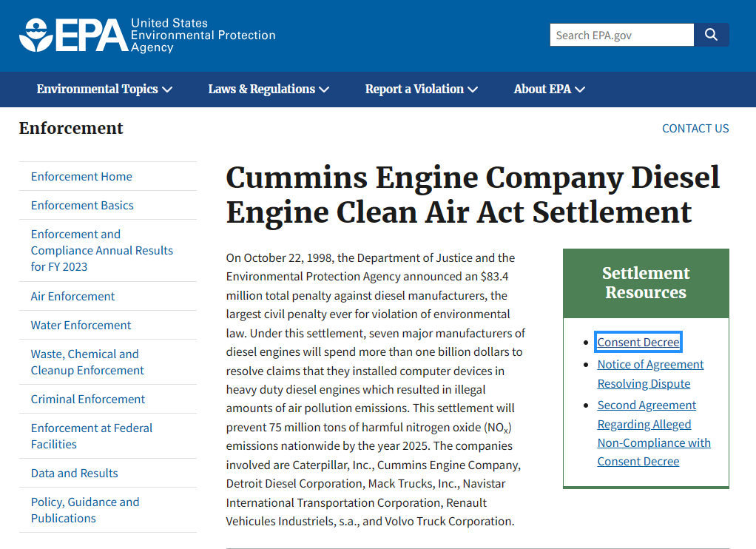
Task: Click the magnifying glass search button
Action: [x=711, y=35]
